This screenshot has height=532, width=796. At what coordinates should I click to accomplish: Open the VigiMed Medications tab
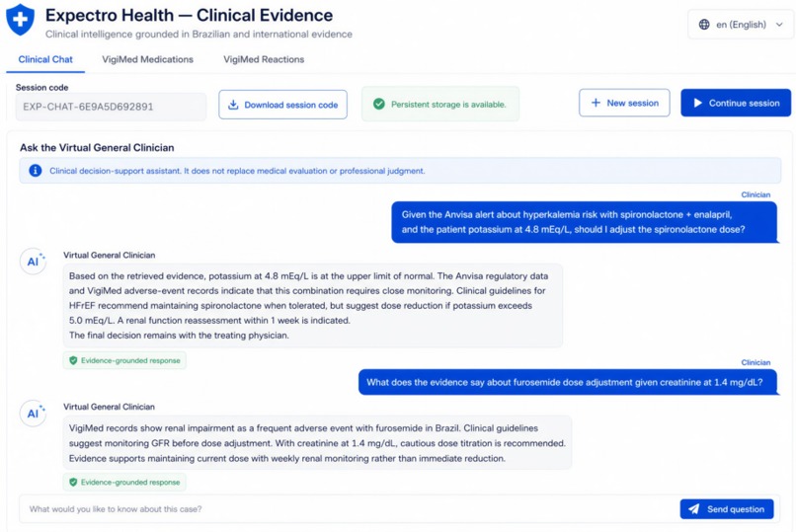point(148,59)
